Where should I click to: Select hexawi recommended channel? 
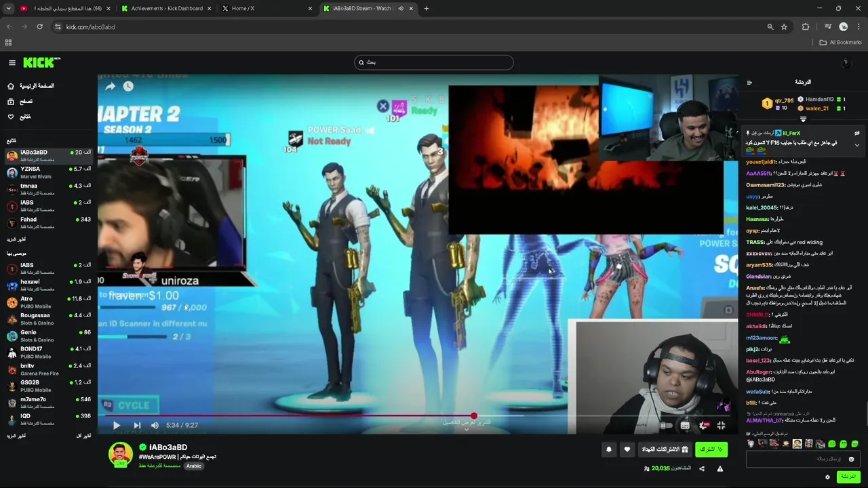48,285
